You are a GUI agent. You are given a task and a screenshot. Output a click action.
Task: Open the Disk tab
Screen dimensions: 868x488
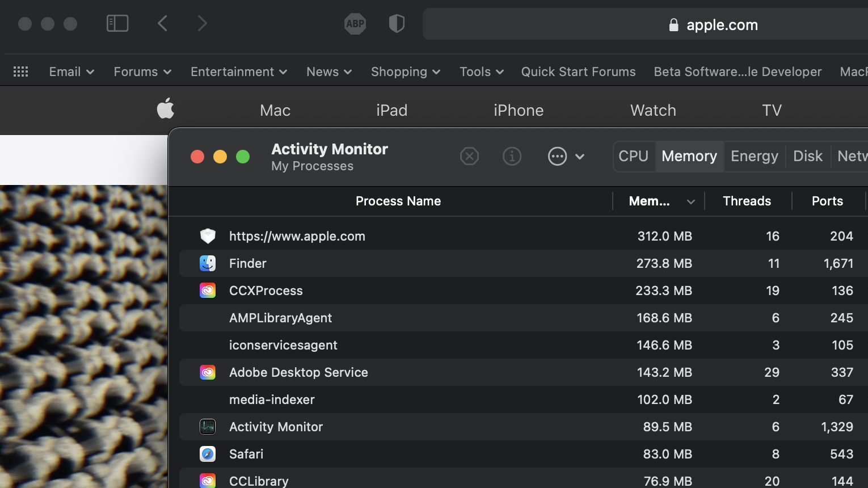(807, 156)
